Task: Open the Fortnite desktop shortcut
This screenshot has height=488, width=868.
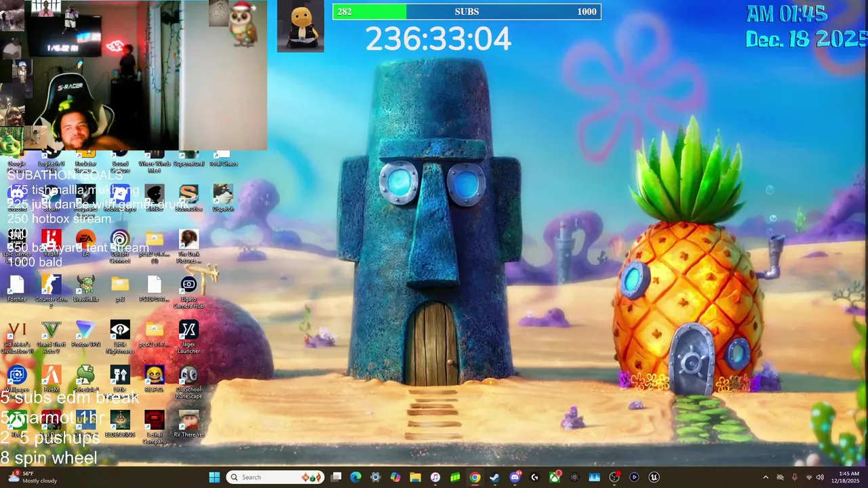Action: (x=16, y=288)
